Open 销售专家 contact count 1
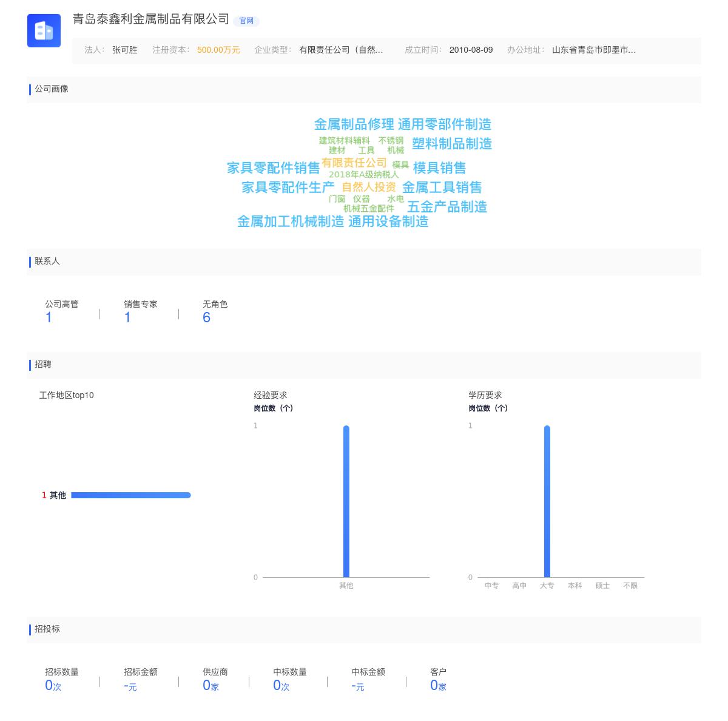728x721 pixels. (x=127, y=317)
